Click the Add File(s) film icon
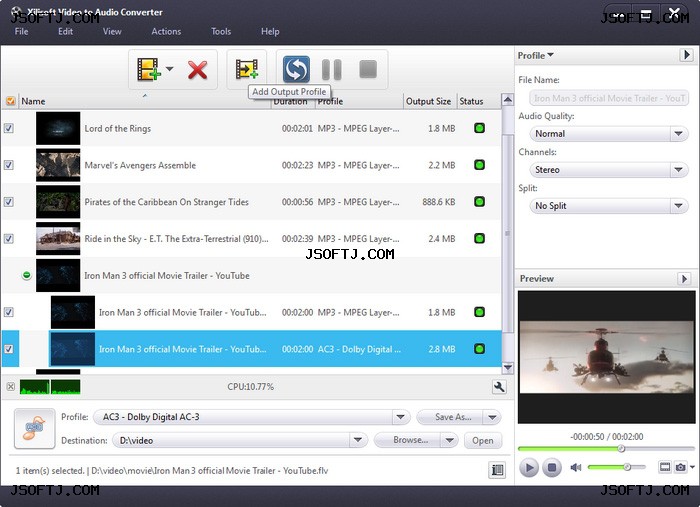 [x=149, y=69]
